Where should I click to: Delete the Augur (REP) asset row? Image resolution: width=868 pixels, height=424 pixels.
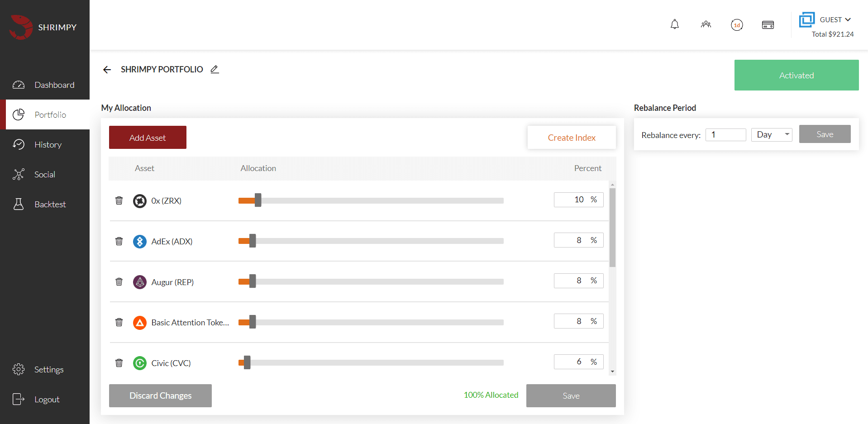119,282
